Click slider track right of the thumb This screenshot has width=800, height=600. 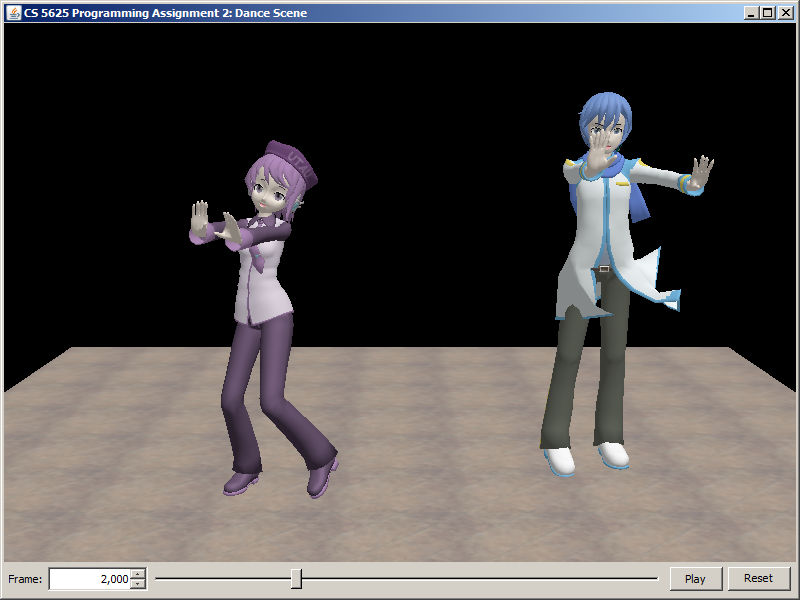[x=480, y=578]
